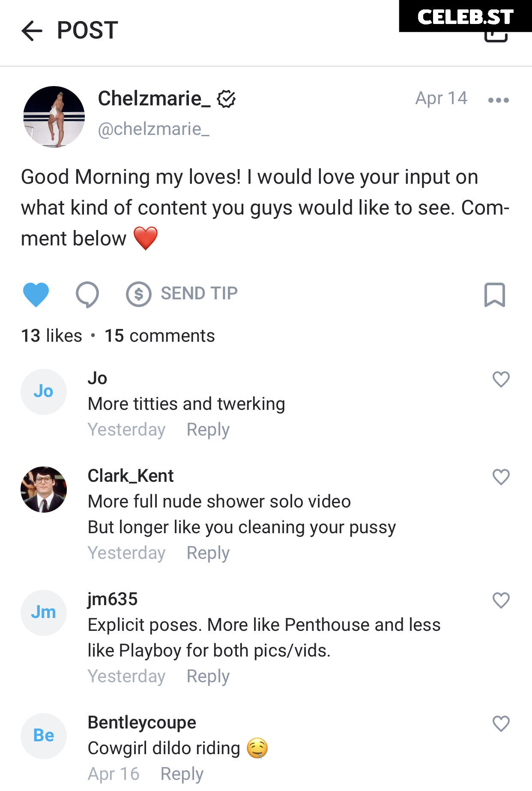Reply to Bentleycoupe's comment
This screenshot has width=532, height=791.
pyautogui.click(x=182, y=774)
